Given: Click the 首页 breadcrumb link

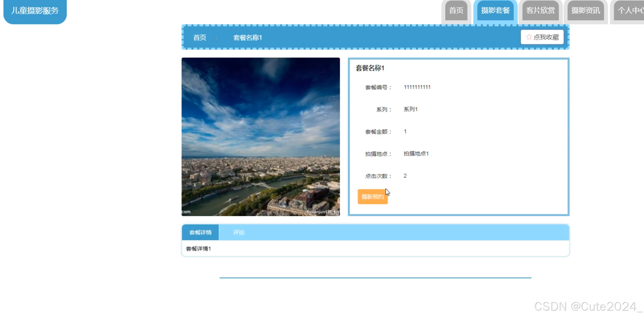Looking at the screenshot, I should pyautogui.click(x=200, y=38).
